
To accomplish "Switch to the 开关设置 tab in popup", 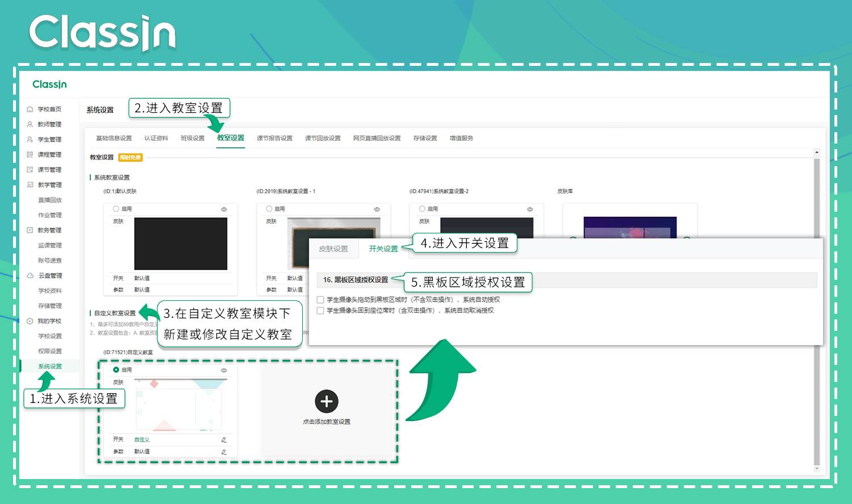I will point(383,249).
